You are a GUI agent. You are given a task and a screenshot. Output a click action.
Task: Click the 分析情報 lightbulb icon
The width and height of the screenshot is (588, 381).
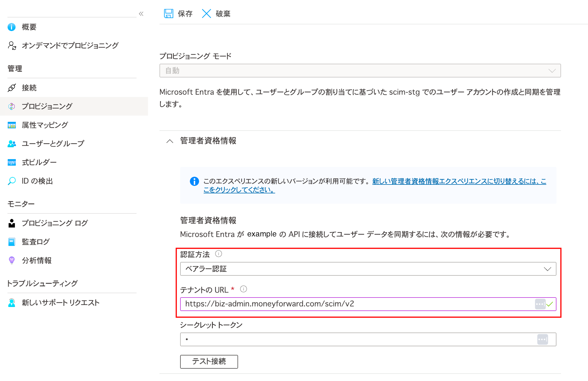(x=12, y=261)
